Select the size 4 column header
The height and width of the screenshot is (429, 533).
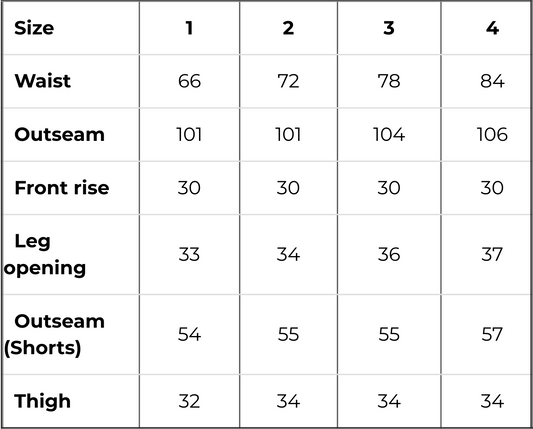(487, 28)
